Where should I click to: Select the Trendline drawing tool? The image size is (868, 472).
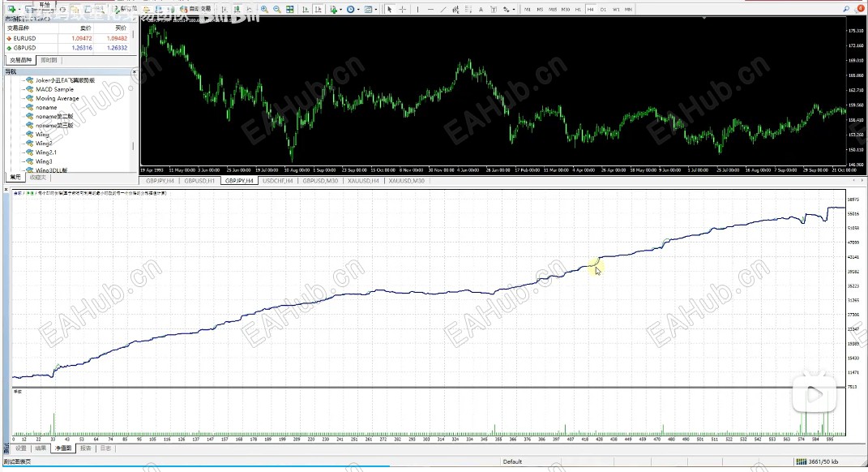click(x=443, y=10)
